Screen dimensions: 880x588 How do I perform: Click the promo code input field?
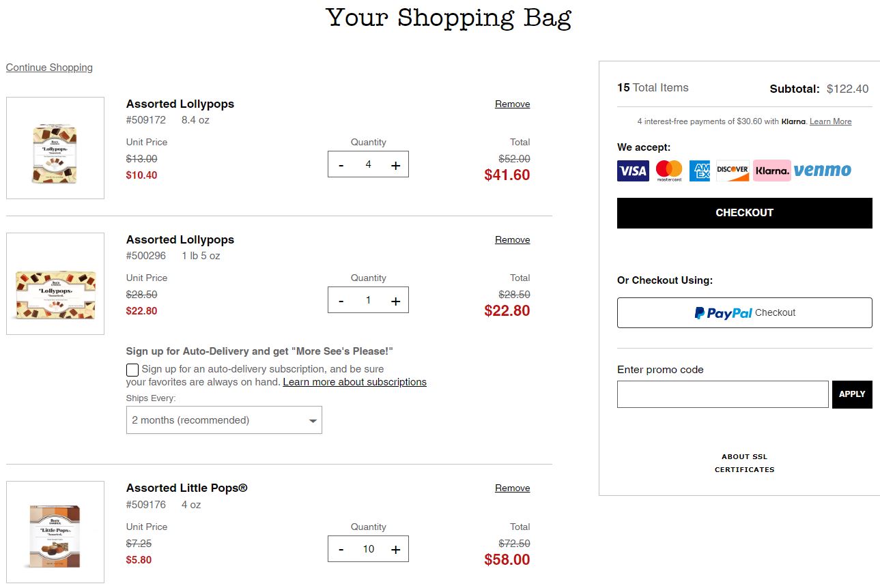pos(723,394)
